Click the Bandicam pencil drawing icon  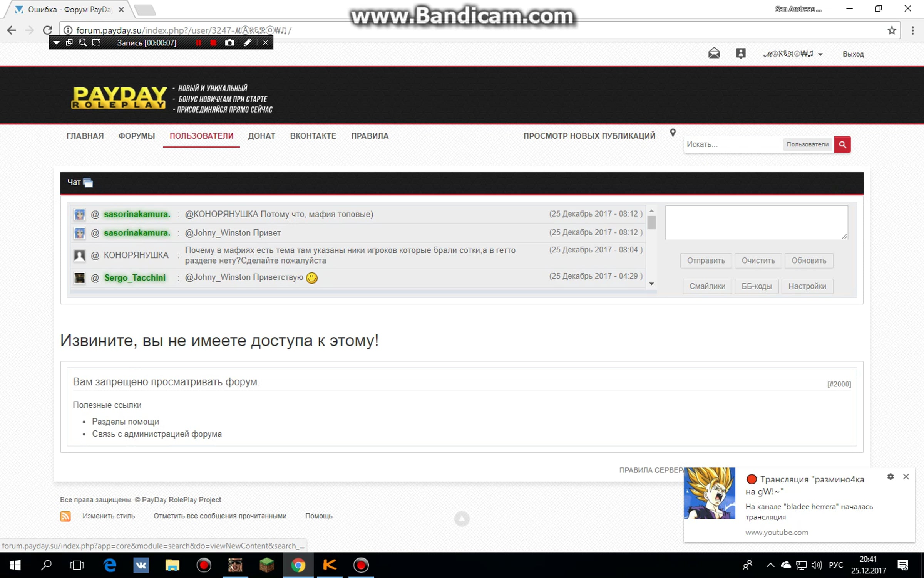pyautogui.click(x=248, y=43)
